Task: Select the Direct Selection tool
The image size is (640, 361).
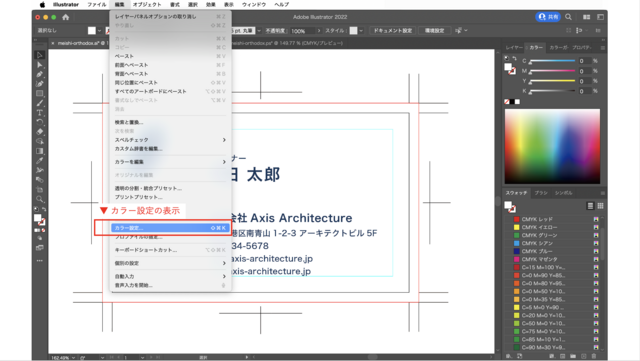Action: [x=40, y=65]
